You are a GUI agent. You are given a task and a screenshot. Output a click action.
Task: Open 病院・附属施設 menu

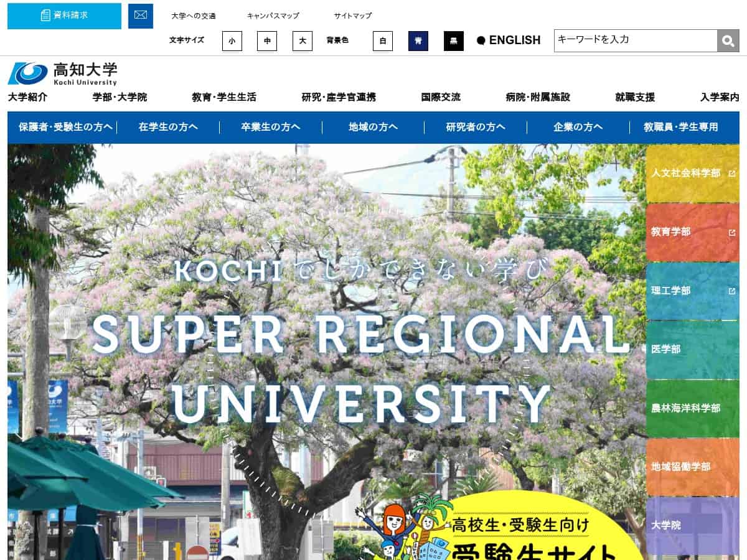point(538,97)
